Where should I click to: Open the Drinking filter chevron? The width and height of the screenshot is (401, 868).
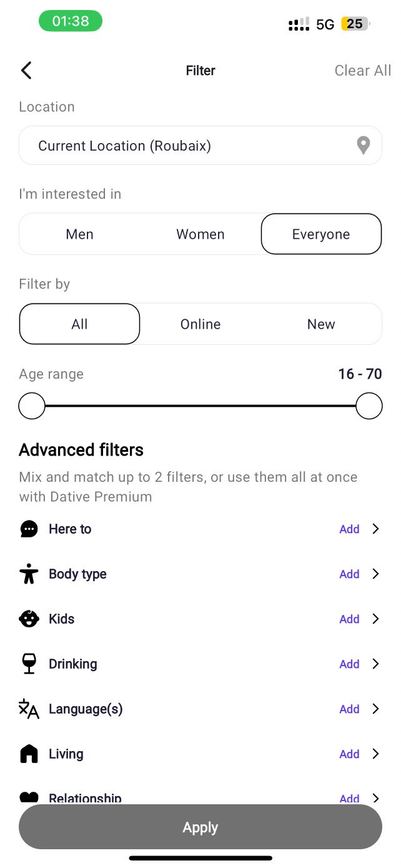pos(375,664)
